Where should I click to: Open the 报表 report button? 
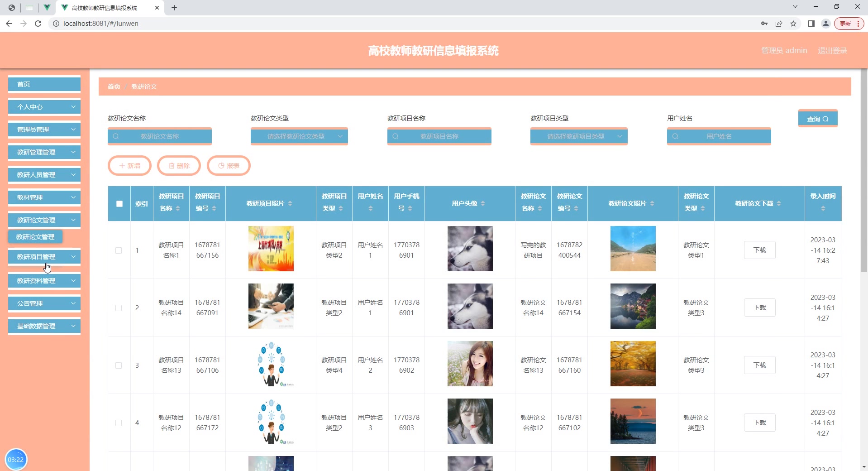click(x=229, y=166)
